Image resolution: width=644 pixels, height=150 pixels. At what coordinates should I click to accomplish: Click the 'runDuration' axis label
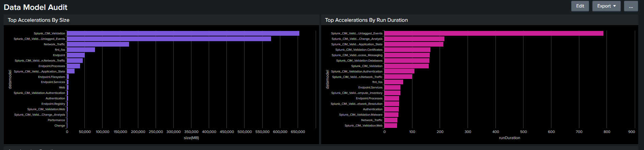pos(509,138)
